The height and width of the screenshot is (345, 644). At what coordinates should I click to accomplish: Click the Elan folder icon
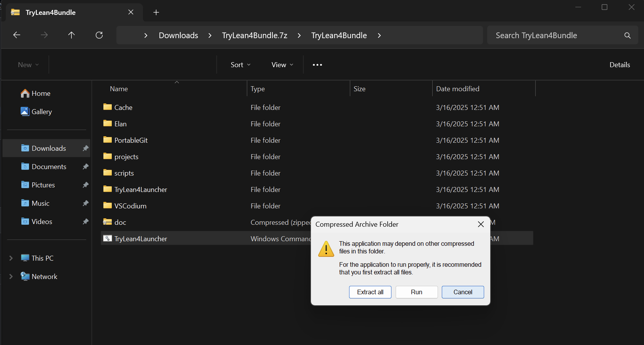click(x=108, y=123)
